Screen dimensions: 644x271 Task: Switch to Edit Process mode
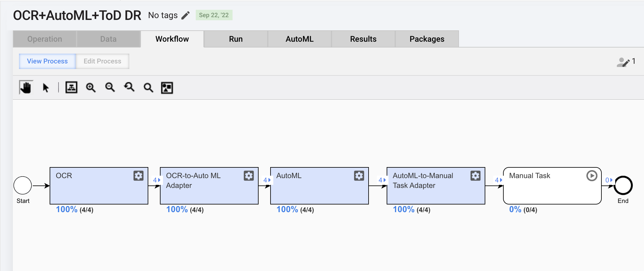tap(103, 61)
